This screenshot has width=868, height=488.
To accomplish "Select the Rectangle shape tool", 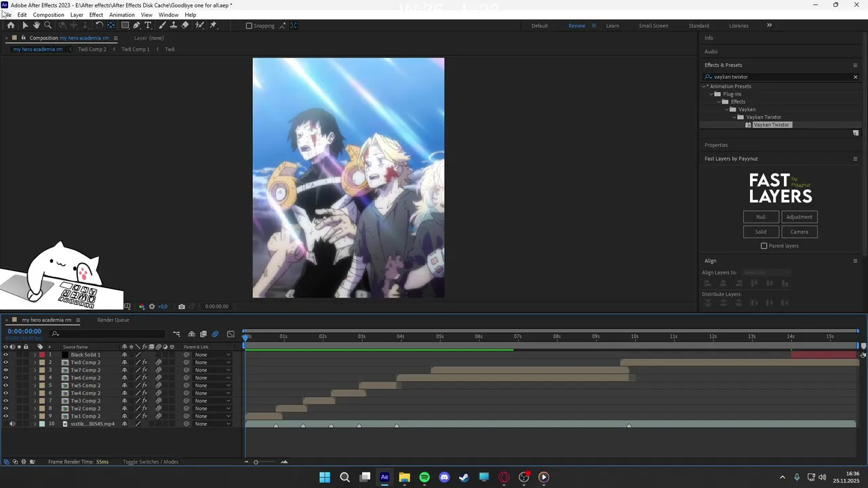I will (125, 25).
